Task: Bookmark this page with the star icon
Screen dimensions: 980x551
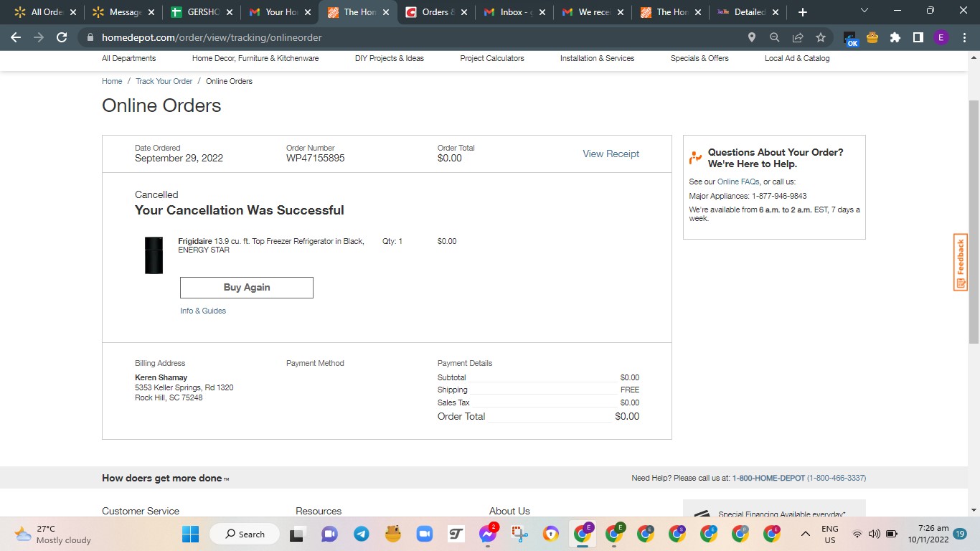Action: [x=821, y=37]
